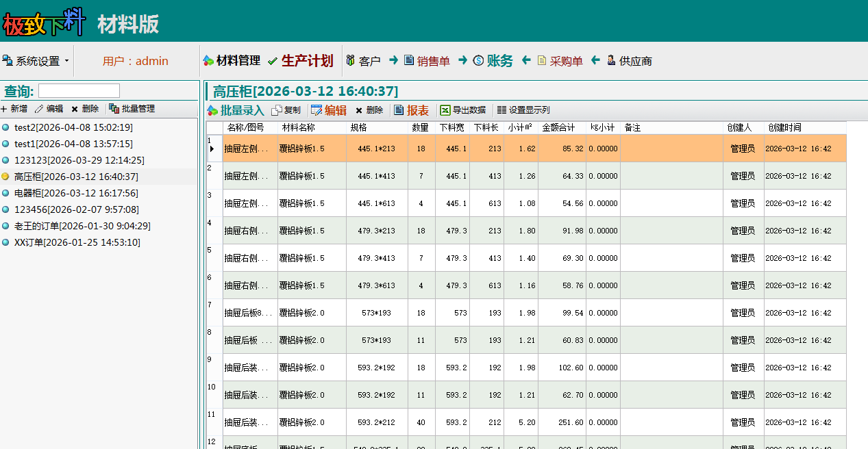Click 删除 button in main toolbar
This screenshot has height=449, width=868.
tap(369, 110)
